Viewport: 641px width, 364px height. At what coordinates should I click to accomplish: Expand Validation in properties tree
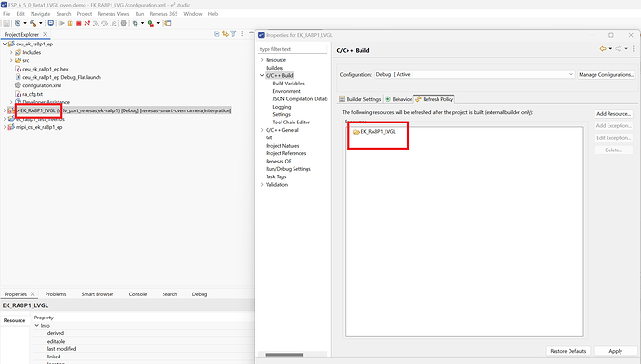click(262, 184)
